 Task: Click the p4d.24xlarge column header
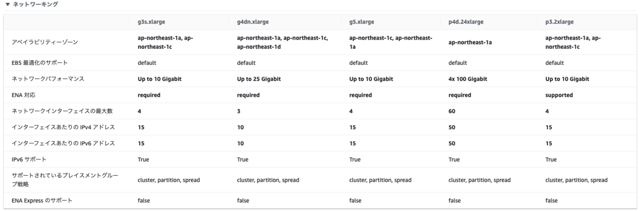pos(466,22)
